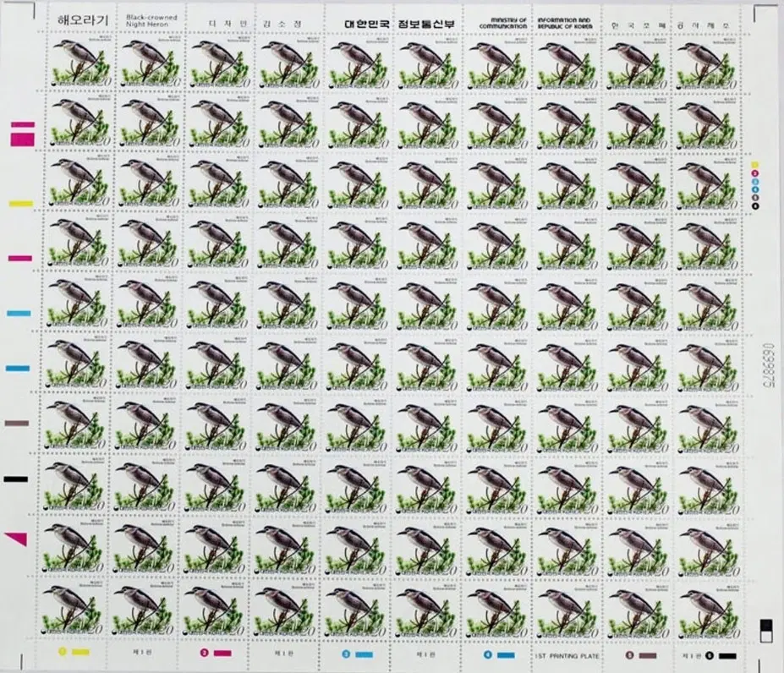Click the MINISTRY OF COMMUNICATION inscription
The width and height of the screenshot is (784, 673).
(x=503, y=23)
